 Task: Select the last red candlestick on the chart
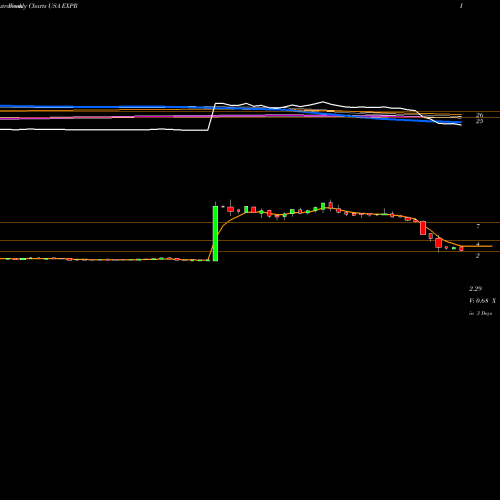point(461,249)
